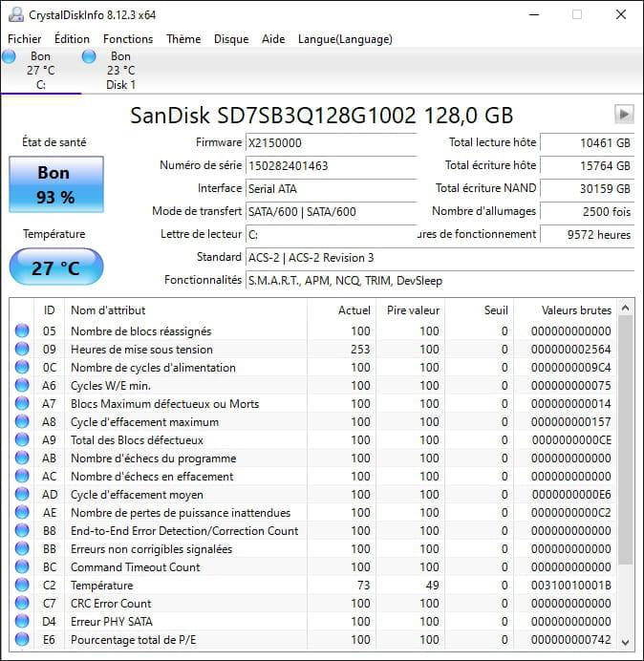Click status orb for attribute E6
The width and height of the screenshot is (644, 661).
tap(22, 639)
